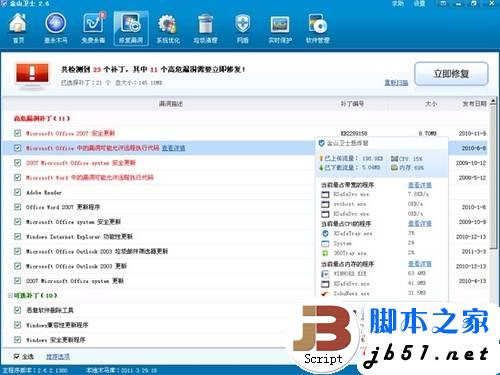The width and height of the screenshot is (500, 375).
Task: Sort by the 补丁编号 column header
Action: [x=352, y=104]
